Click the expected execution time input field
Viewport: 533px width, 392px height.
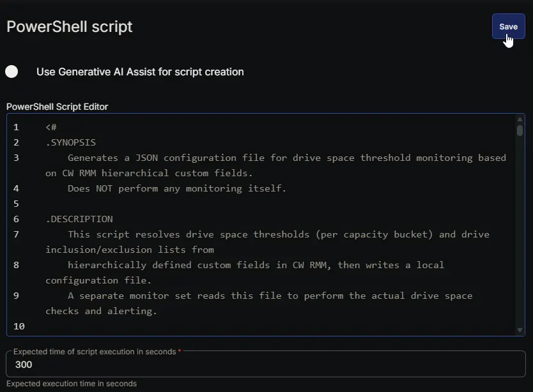point(266,364)
